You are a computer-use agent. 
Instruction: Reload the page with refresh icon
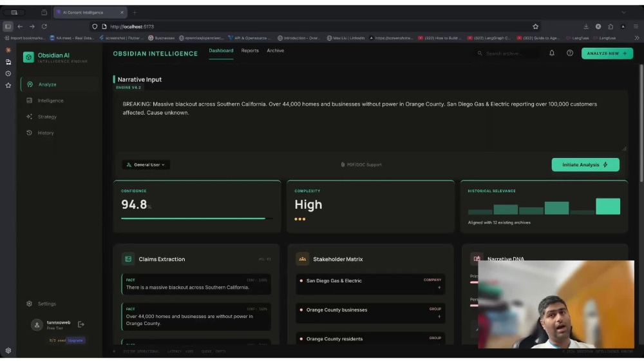(x=44, y=26)
